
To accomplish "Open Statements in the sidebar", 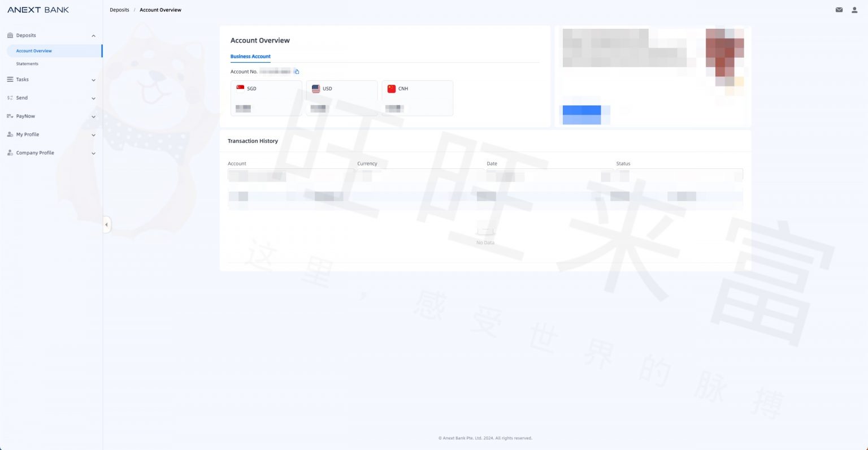I will (x=27, y=64).
